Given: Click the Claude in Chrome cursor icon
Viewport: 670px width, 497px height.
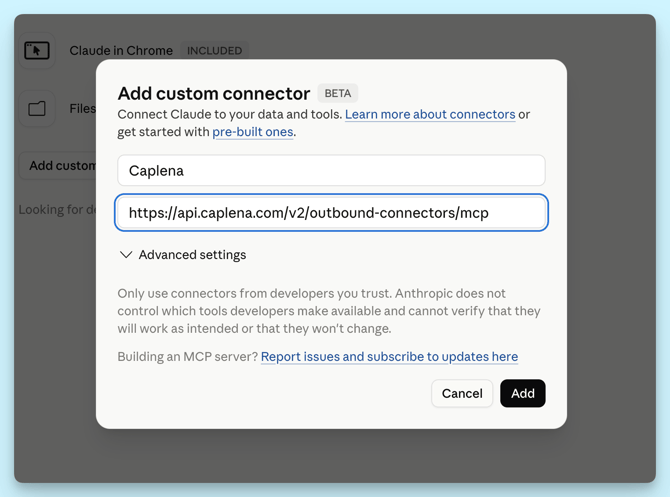Looking at the screenshot, I should [x=37, y=50].
